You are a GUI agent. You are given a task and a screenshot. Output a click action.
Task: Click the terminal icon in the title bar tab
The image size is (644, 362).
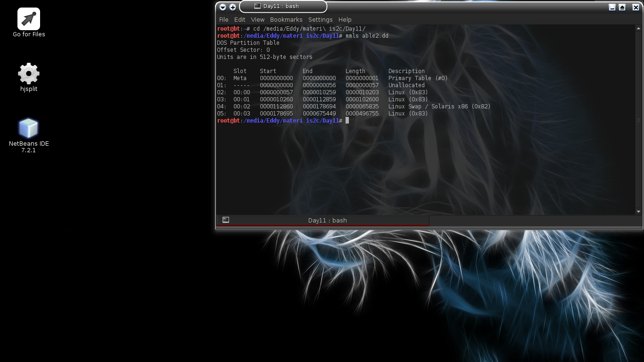click(x=257, y=6)
